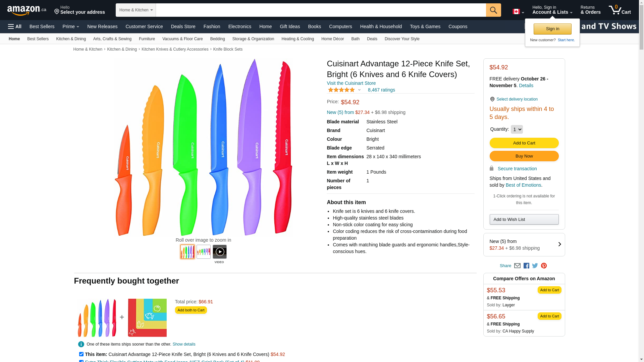
Task: Visit the Cuisinart Store link
Action: point(351,83)
